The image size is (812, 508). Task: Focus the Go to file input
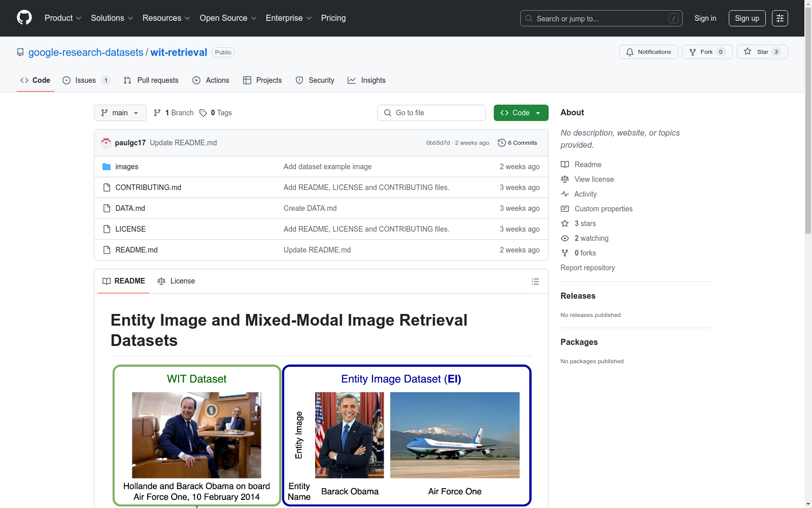tap(431, 113)
